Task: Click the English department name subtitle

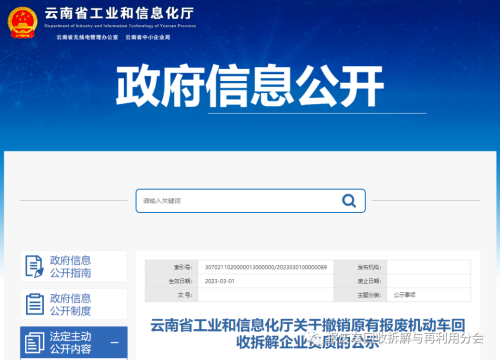Action: click(120, 26)
